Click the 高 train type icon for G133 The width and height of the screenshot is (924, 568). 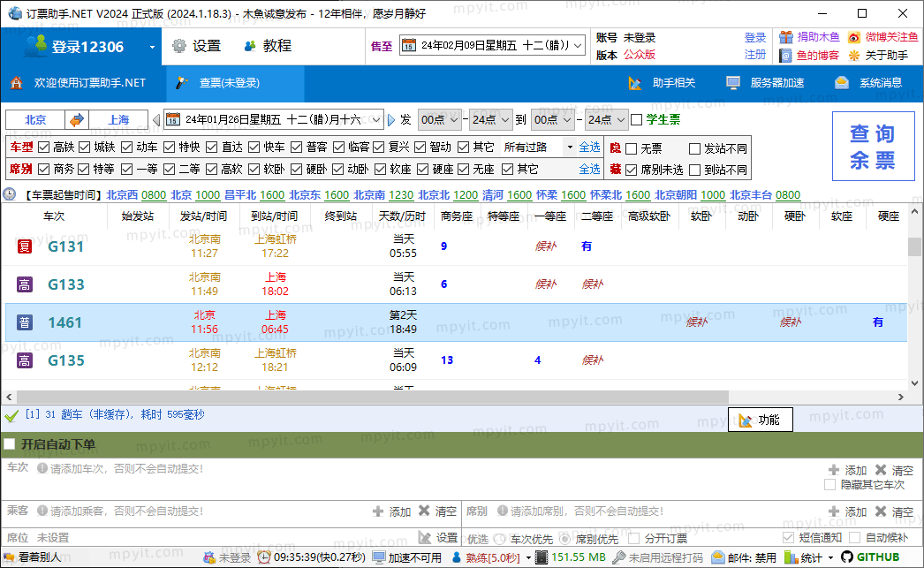[x=24, y=284]
